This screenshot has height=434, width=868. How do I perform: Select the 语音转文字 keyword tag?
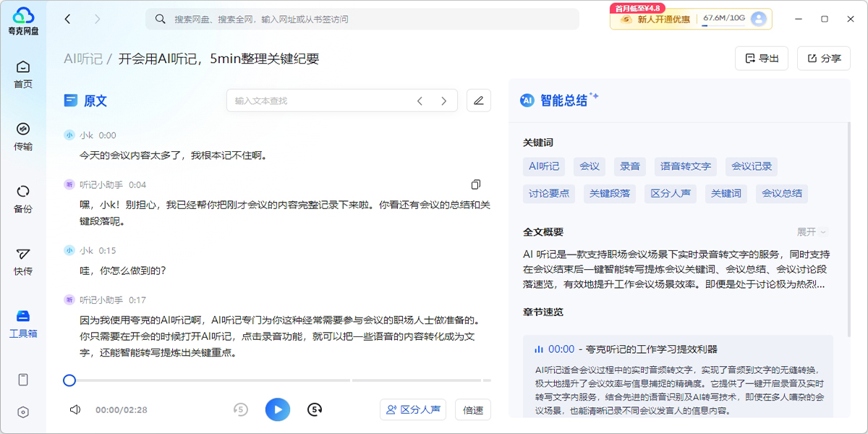[686, 166]
